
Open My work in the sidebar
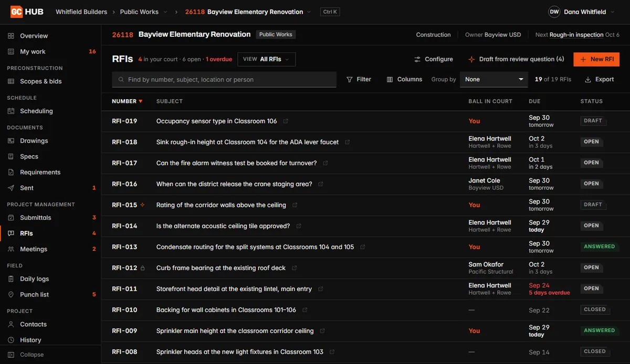[50, 52]
